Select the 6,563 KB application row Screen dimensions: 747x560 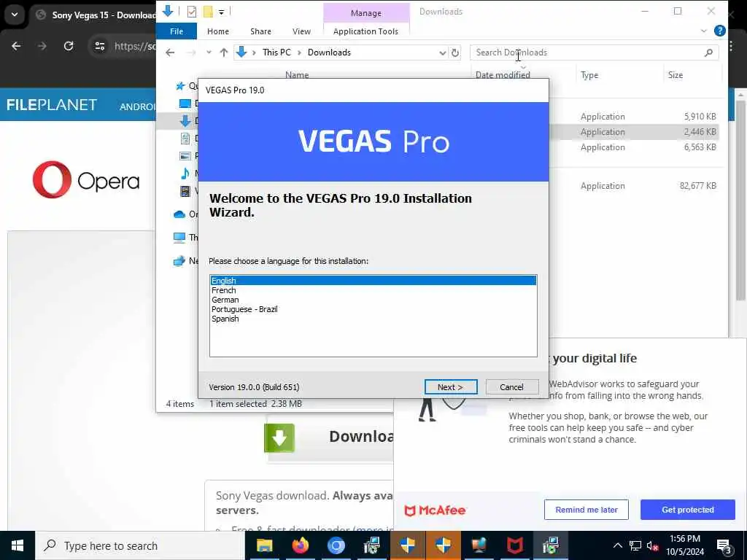634,147
